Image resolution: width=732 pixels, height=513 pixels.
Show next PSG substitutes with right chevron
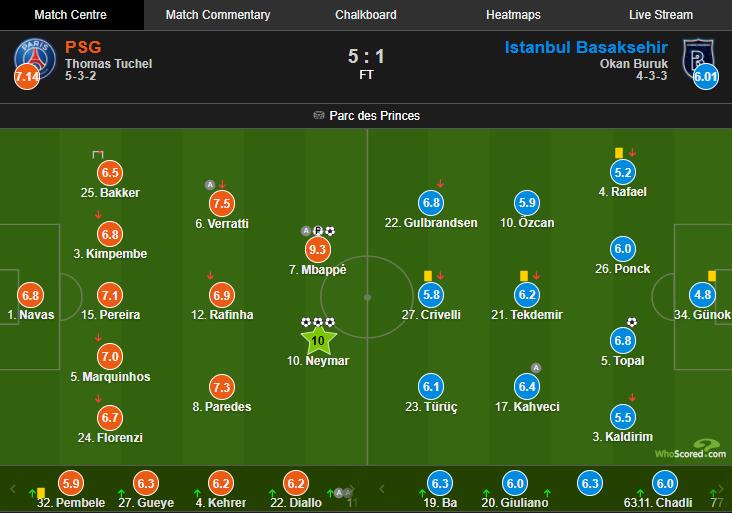tap(352, 489)
